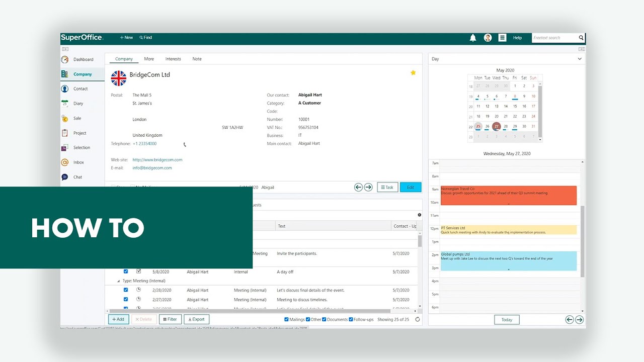Collapse the navigator with the panel arrow icon
This screenshot has width=644, height=362.
(x=65, y=49)
